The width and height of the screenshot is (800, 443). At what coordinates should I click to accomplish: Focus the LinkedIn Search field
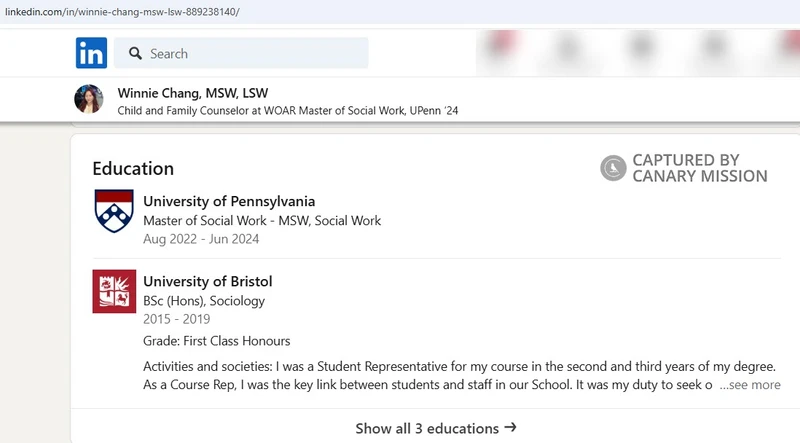(241, 53)
